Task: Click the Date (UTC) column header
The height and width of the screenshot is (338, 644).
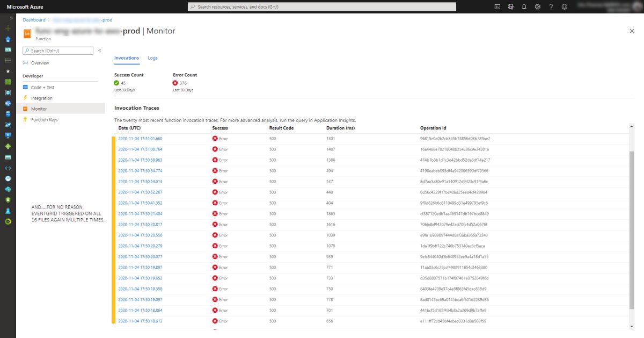Action: coord(129,128)
